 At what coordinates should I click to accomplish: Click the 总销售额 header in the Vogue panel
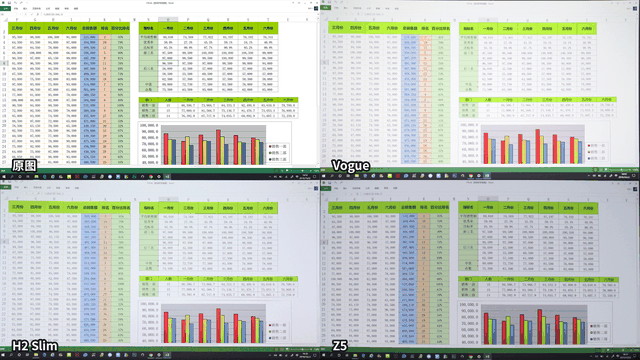click(410, 28)
